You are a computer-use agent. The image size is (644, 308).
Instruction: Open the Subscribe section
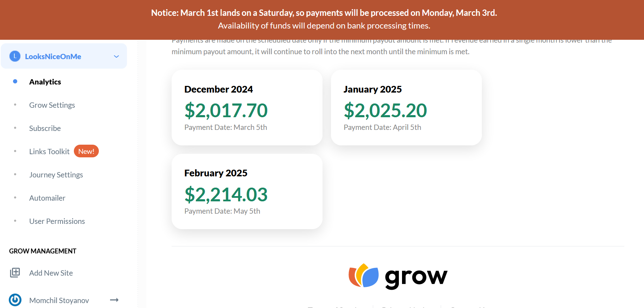[x=45, y=128]
